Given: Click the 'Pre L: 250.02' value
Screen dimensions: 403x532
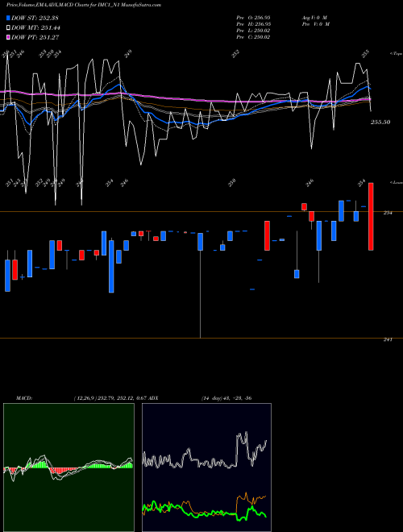Looking at the screenshot, I should [253, 31].
